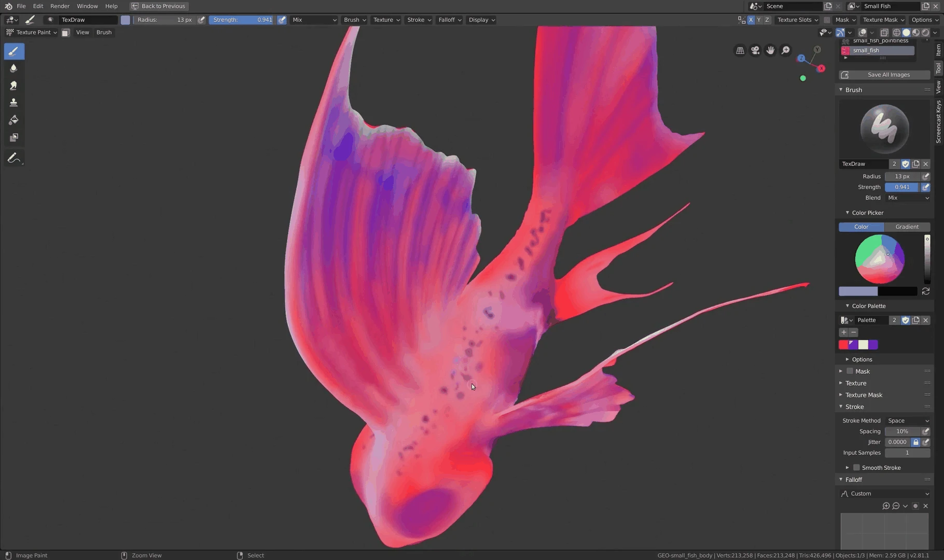Screen dimensions: 944x560
Task: Click the Back to Previous button
Action: pos(159,6)
